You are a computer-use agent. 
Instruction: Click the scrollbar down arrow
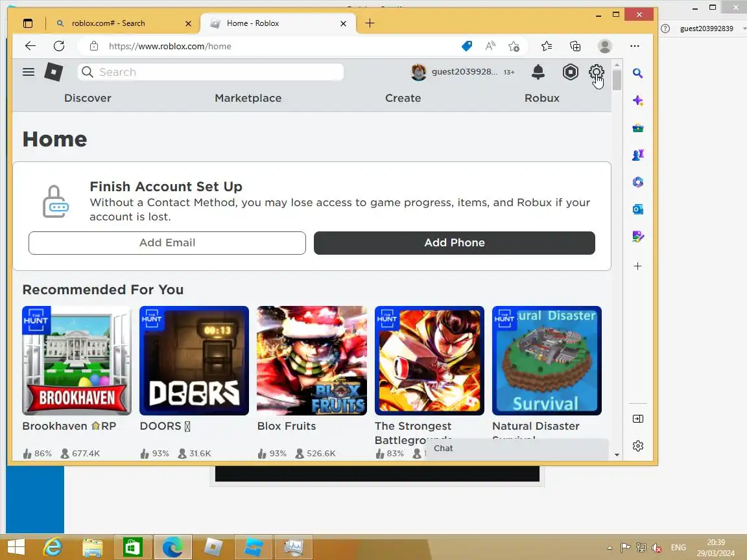pyautogui.click(x=617, y=455)
